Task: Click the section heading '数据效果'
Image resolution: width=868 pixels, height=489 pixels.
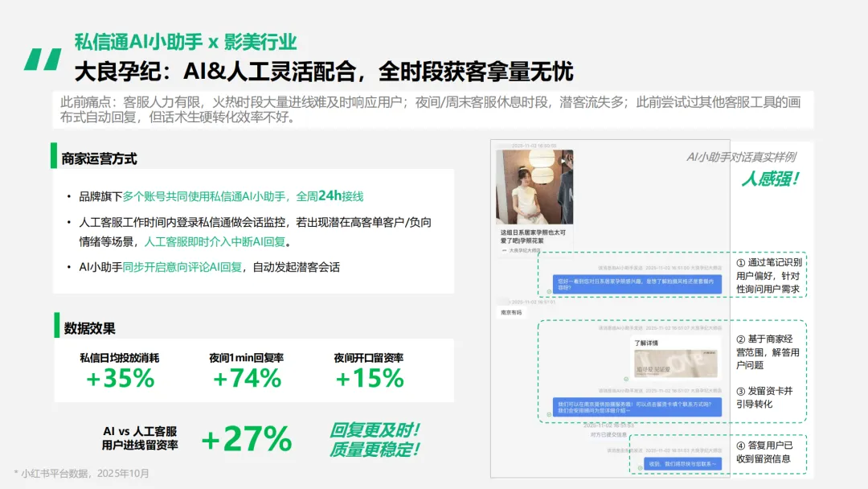Action: (89, 328)
